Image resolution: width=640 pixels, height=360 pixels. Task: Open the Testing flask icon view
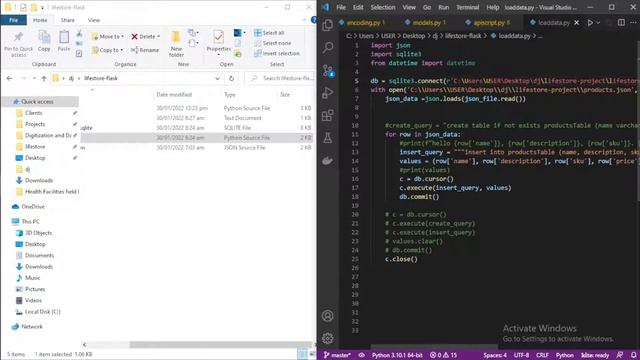pyautogui.click(x=327, y=138)
